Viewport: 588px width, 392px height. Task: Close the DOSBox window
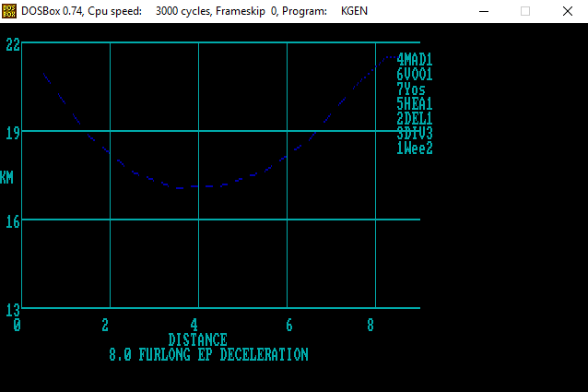[568, 11]
